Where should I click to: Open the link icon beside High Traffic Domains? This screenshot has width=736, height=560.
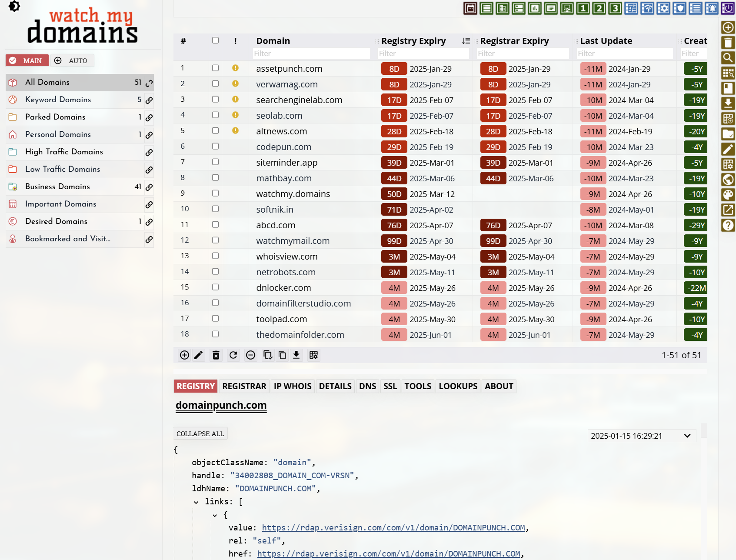[x=149, y=152]
